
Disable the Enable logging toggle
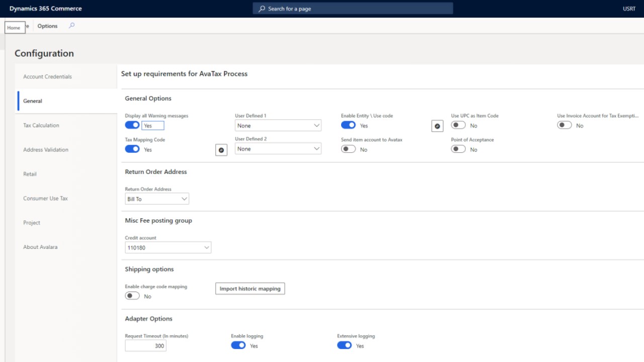coord(238,345)
